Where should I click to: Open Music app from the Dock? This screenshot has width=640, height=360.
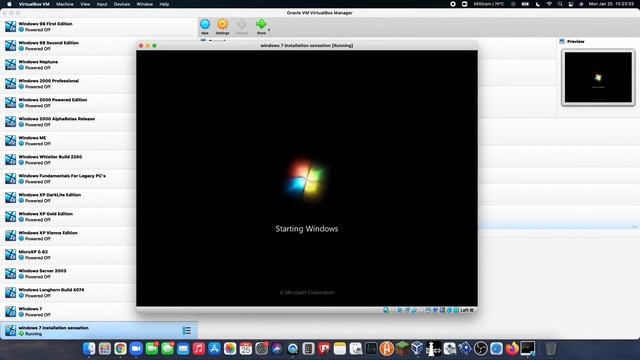(x=199, y=349)
